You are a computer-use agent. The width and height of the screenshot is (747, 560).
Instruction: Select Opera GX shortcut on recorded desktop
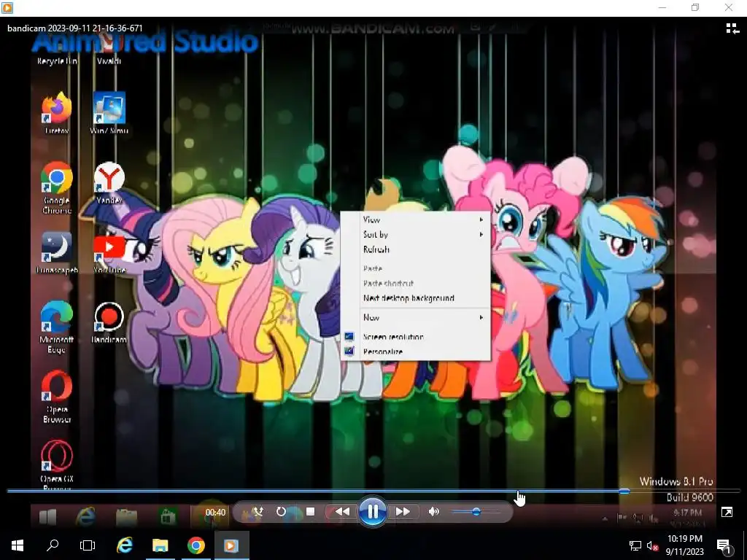[57, 466]
